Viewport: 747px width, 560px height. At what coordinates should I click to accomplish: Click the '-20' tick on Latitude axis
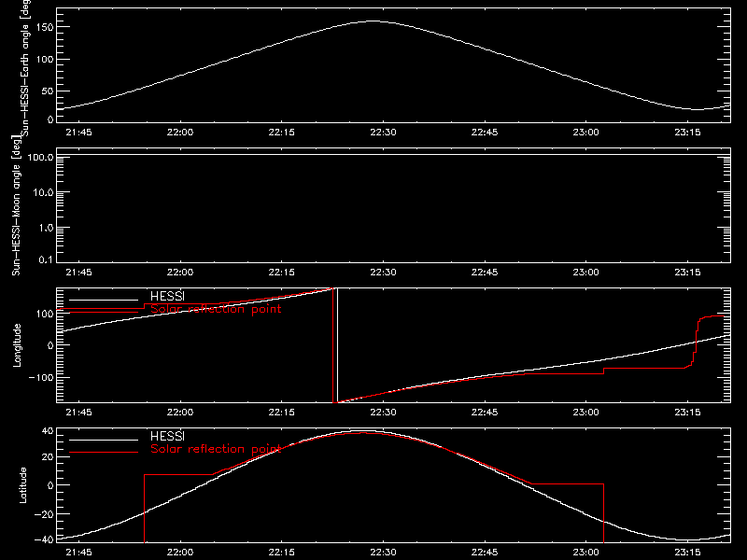(45, 514)
